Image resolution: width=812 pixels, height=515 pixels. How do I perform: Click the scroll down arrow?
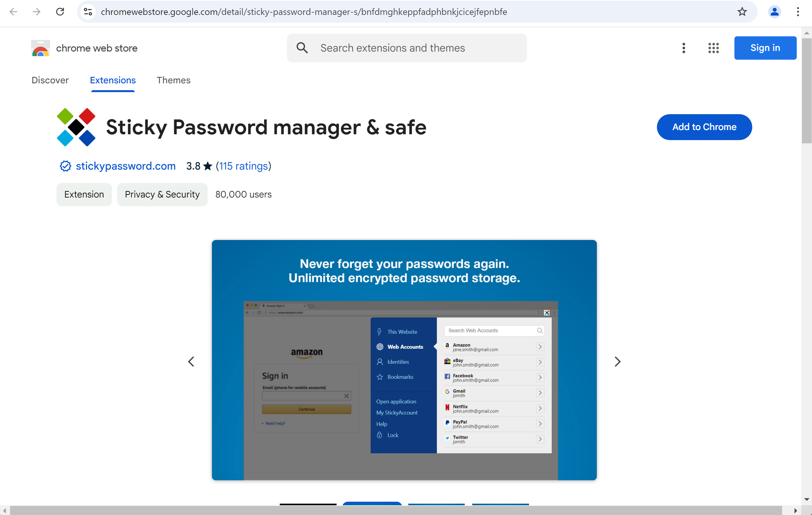pyautogui.click(x=806, y=499)
